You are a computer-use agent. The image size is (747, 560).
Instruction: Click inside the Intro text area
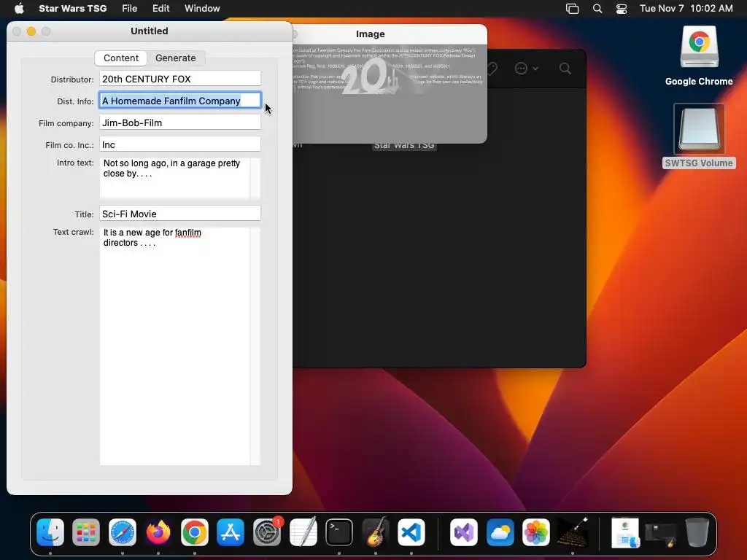point(174,178)
